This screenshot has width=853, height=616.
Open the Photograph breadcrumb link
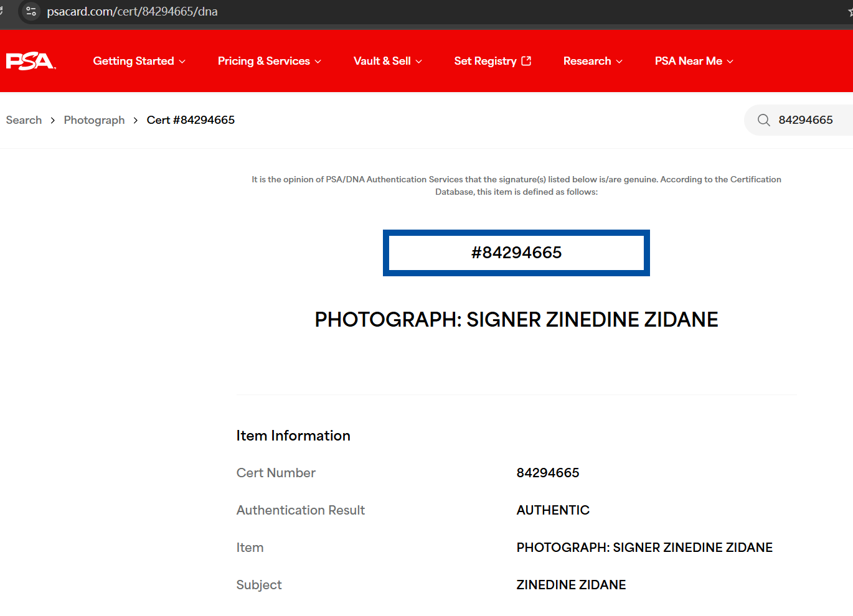point(94,120)
